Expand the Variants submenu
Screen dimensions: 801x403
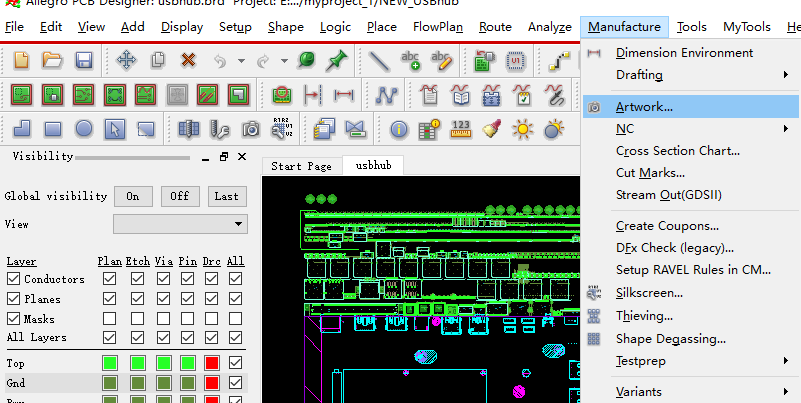(690, 392)
